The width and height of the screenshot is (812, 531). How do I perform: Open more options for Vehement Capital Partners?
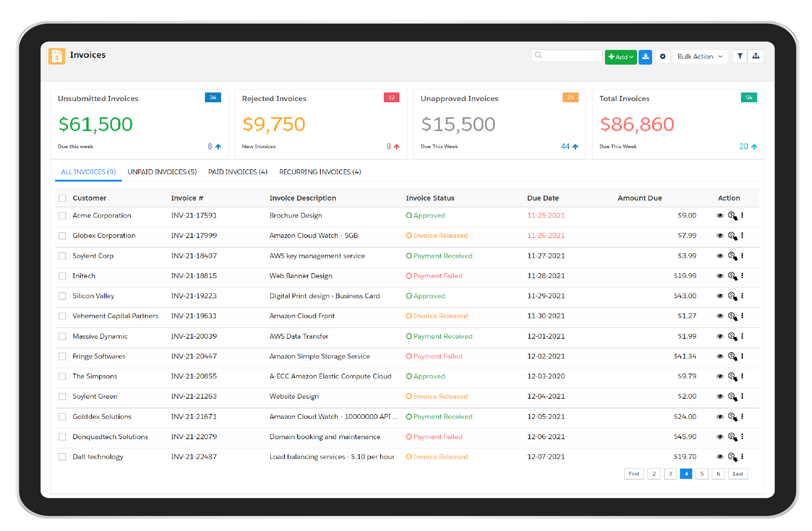pyautogui.click(x=742, y=316)
